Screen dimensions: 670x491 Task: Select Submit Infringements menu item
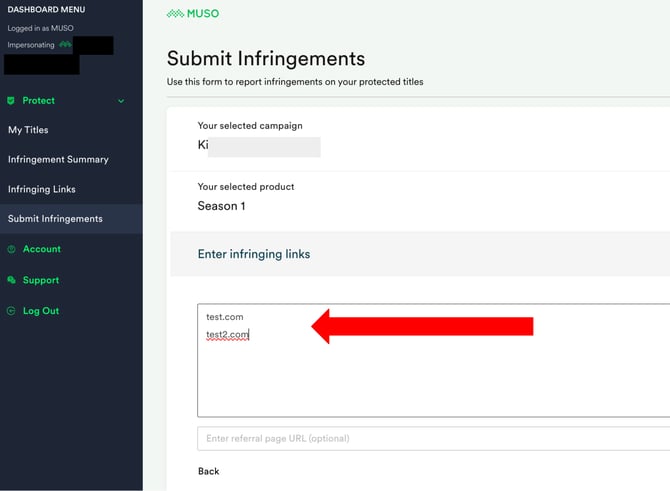(55, 219)
